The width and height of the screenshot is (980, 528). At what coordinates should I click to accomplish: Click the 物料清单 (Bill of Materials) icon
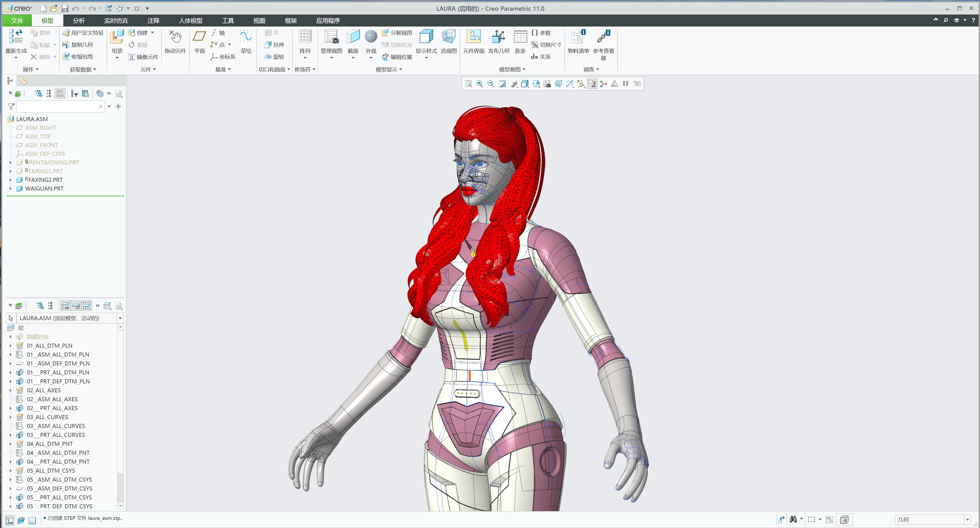(x=578, y=42)
